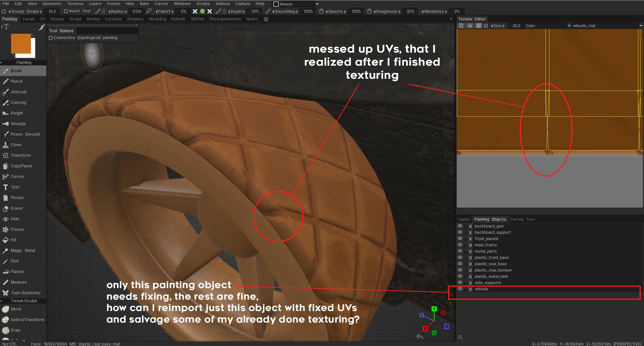
Task: Select the Topo-Symmetry tool
Action: coord(25,293)
